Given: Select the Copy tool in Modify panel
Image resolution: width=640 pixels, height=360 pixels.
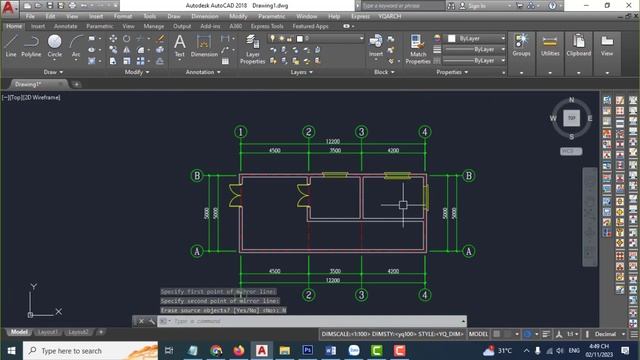Looking at the screenshot, I should (x=113, y=50).
